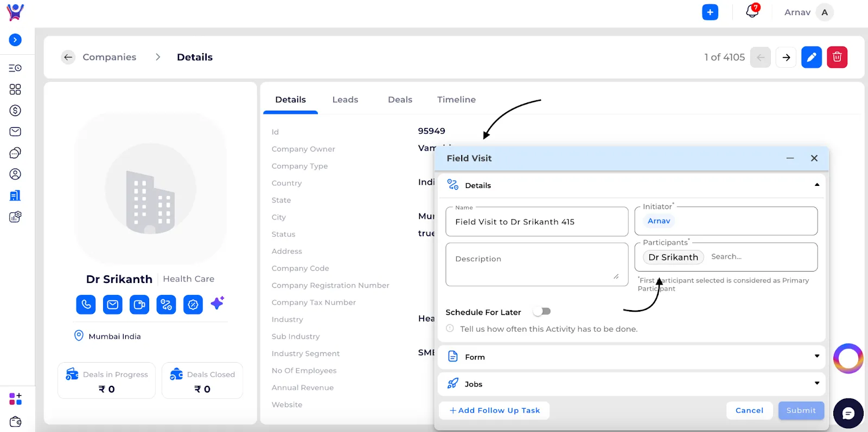Close the Field Visit dialog
This screenshot has width=868, height=432.
tap(814, 158)
